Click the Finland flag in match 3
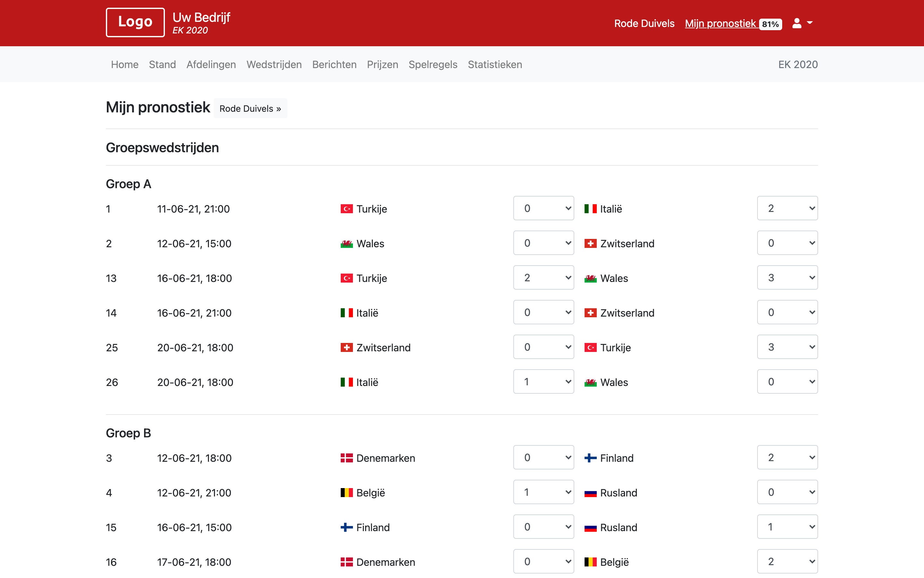924x578 pixels. tap(590, 458)
